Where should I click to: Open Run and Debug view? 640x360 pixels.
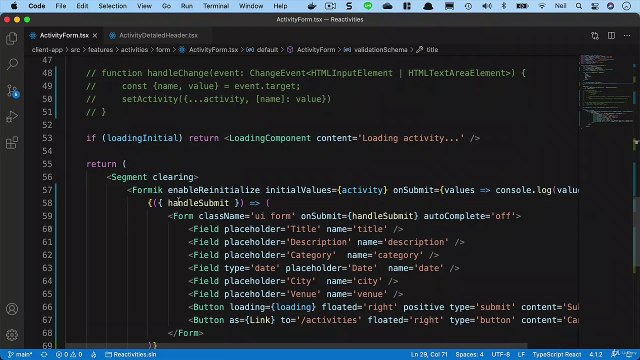(12, 117)
